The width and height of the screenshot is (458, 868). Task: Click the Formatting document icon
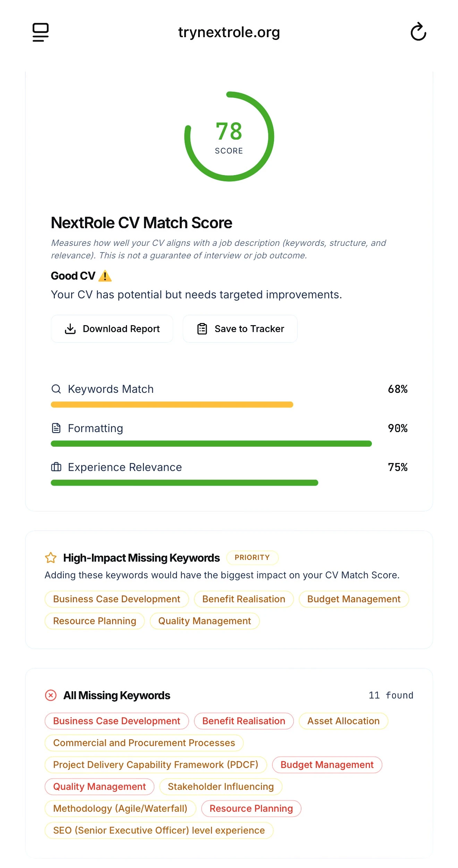pos(56,428)
